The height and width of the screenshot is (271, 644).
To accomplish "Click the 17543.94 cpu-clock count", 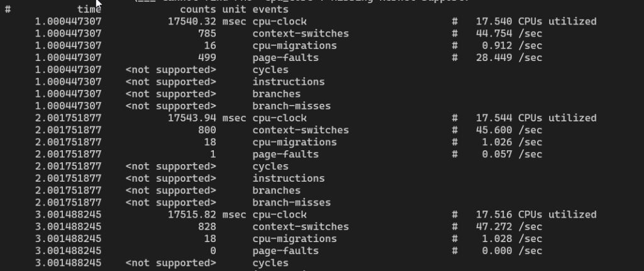I will (x=192, y=118).
